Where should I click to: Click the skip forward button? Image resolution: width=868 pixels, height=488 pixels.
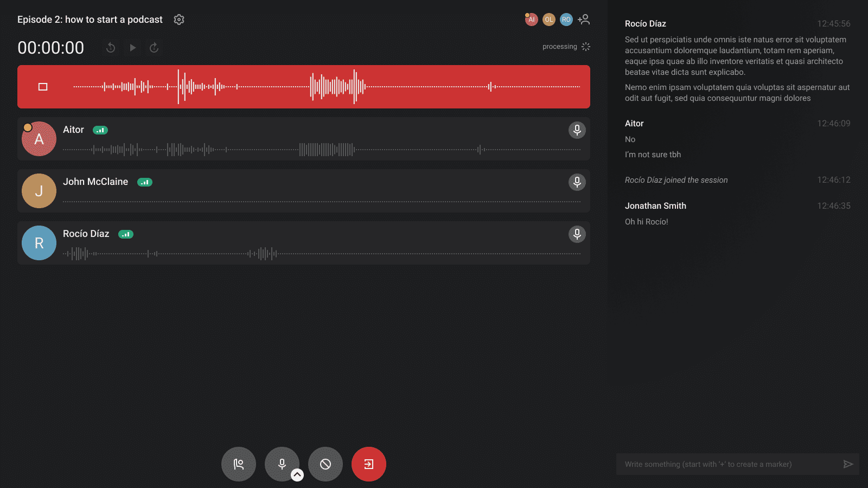[154, 48]
